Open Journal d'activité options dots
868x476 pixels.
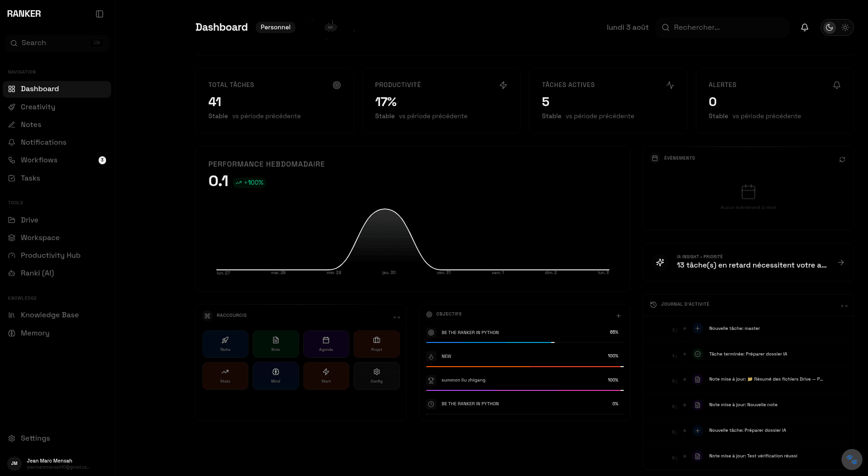[844, 306]
